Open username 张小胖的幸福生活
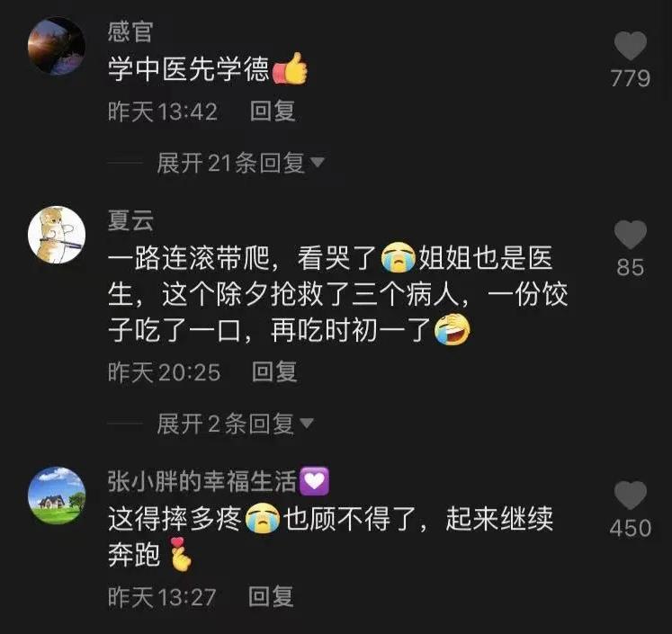The image size is (672, 634). (202, 481)
